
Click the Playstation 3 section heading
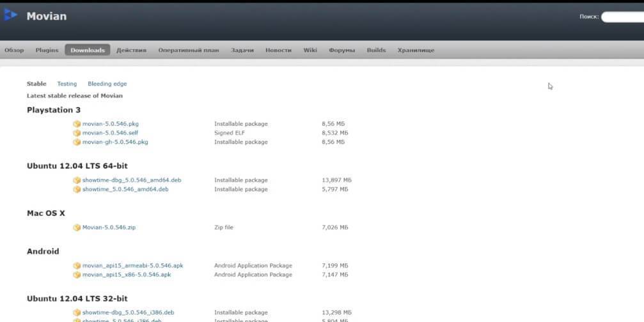(x=54, y=110)
